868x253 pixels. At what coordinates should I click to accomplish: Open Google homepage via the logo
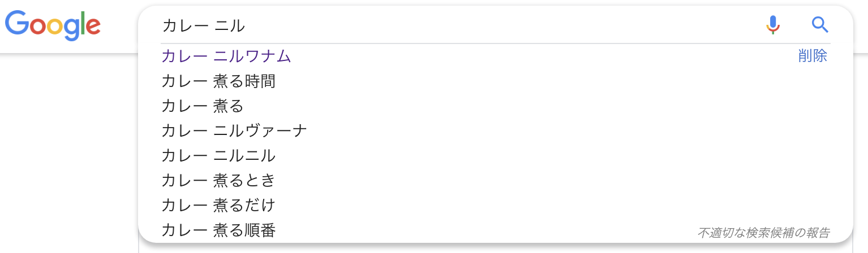tap(53, 25)
